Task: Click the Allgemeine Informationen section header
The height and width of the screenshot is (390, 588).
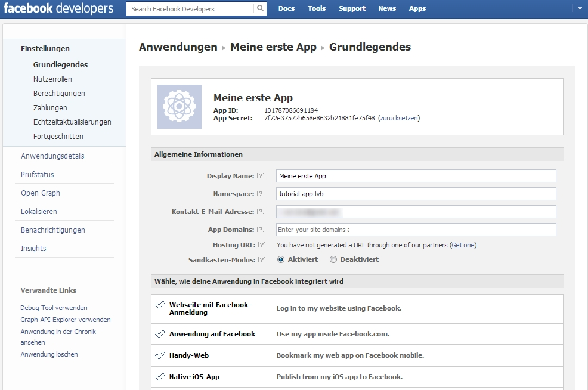Action: tap(357, 154)
